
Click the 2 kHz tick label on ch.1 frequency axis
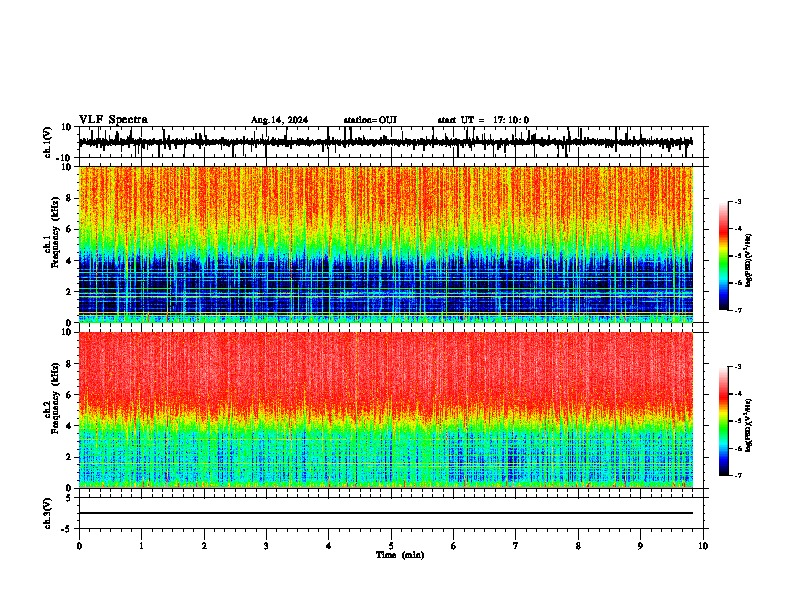69,292
